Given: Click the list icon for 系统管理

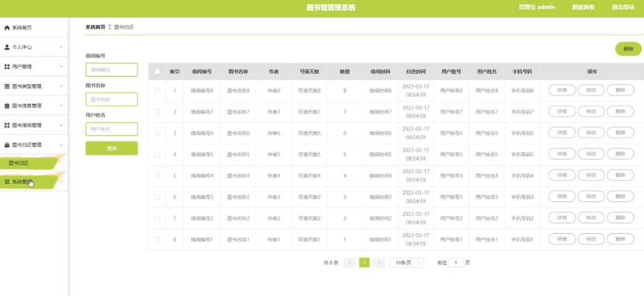Looking at the screenshot, I should point(6,182).
